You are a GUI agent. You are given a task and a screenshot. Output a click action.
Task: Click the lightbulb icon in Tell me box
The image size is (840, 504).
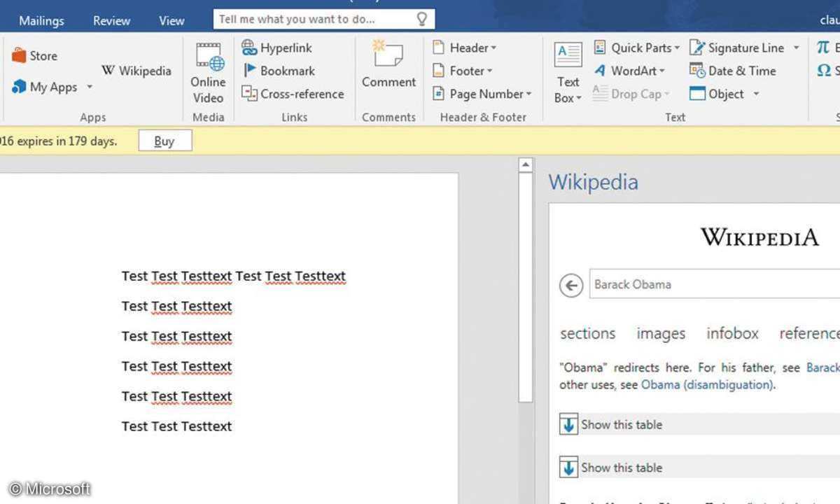[421, 19]
